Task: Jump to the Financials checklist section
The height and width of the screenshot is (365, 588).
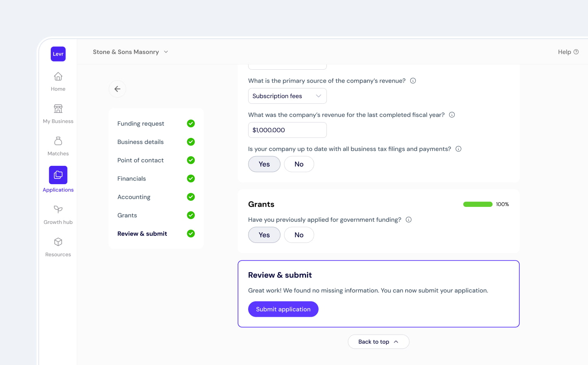Action: click(132, 178)
